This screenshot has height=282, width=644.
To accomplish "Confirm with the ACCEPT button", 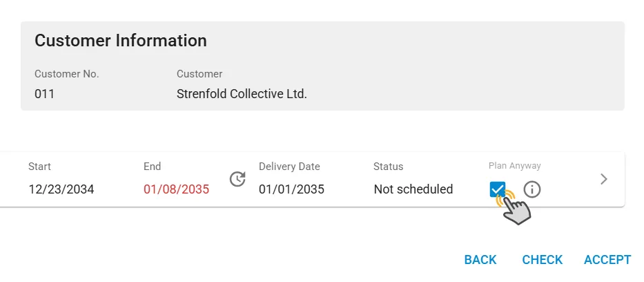I will click(607, 260).
